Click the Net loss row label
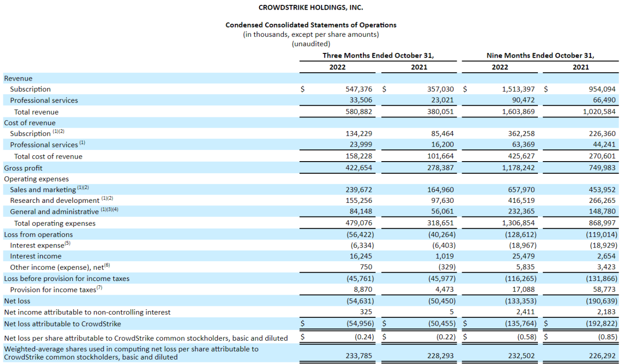 [17, 301]
